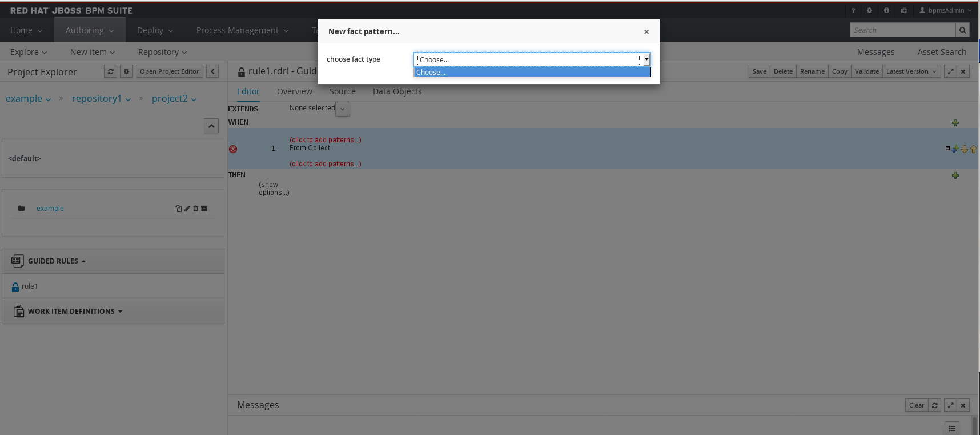Open the bpmsAdmin user menu
Screen dimensions: 980x435
pos(945,10)
